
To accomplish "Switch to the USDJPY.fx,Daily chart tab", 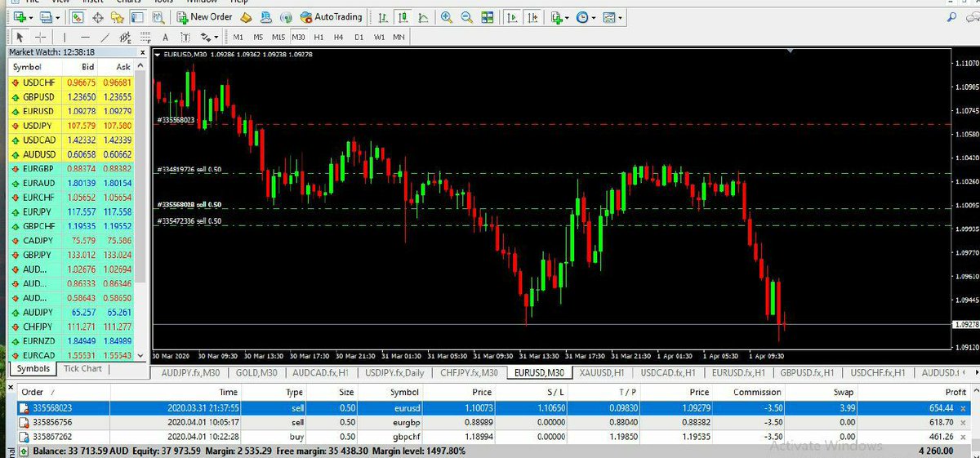I will [x=395, y=373].
